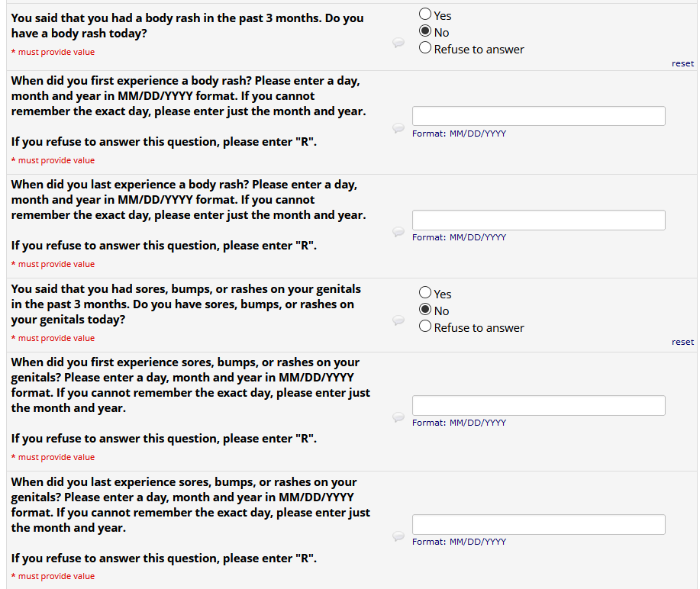The image size is (700, 589).
Task: Click comment balloon icon beside body rash today question
Action: click(x=398, y=43)
